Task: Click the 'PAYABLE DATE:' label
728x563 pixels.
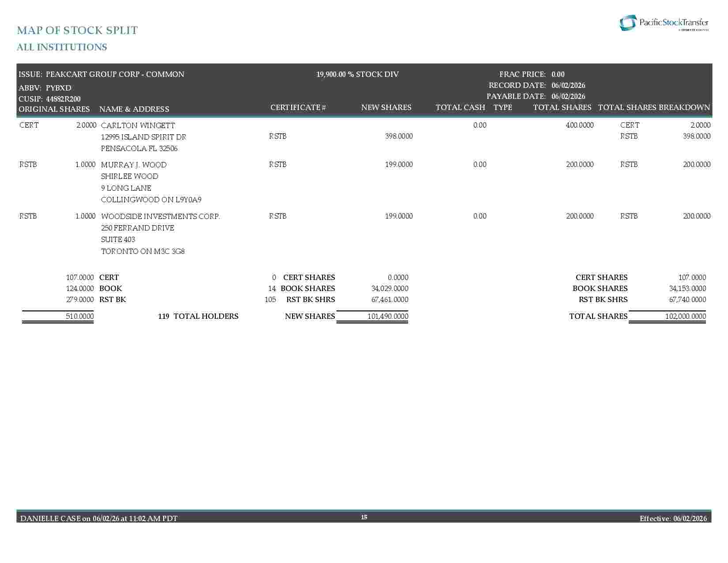Action: pos(516,96)
